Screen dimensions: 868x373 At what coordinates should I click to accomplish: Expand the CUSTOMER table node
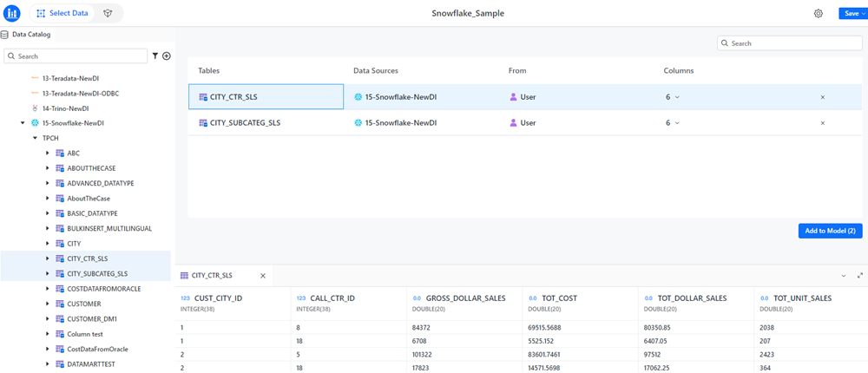[x=48, y=304]
